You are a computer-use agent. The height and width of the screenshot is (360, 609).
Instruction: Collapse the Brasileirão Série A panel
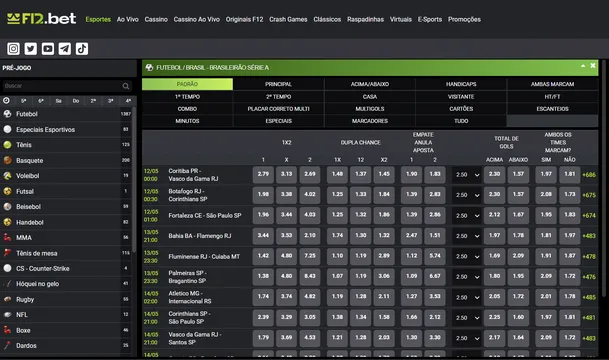click(x=583, y=66)
